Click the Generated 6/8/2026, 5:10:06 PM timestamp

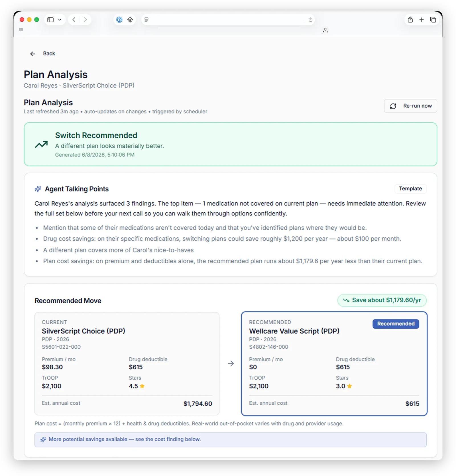[x=95, y=155]
